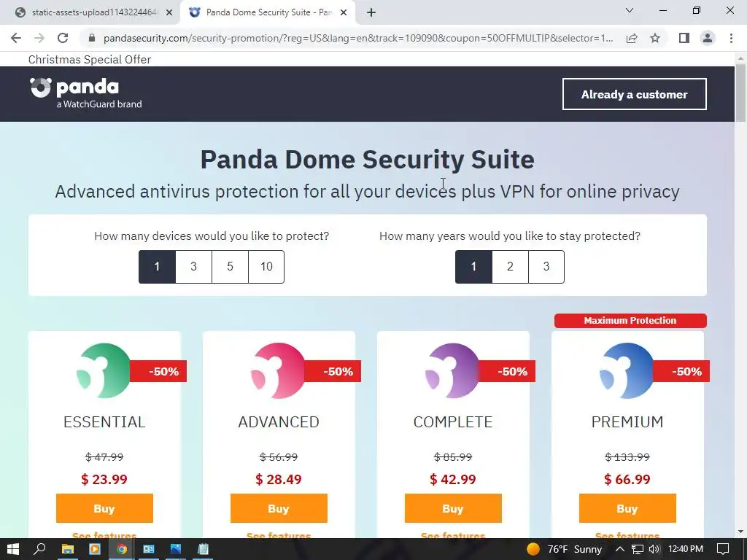Click the Maximum Protection badge
The height and width of the screenshot is (560, 747).
(x=630, y=321)
